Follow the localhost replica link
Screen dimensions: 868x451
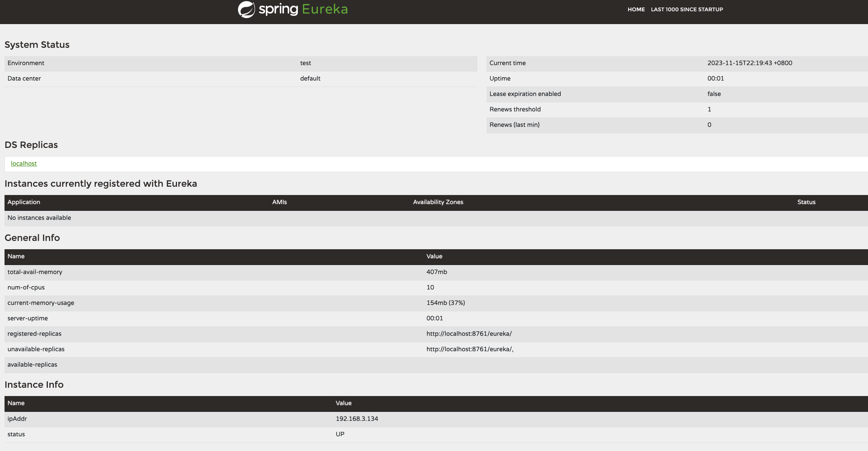pyautogui.click(x=24, y=163)
